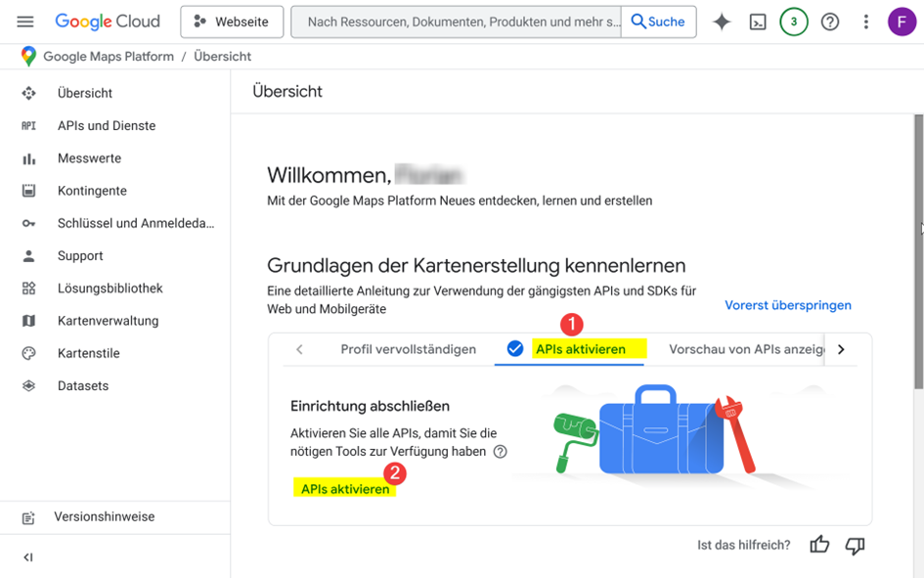Open the Webseite project selector
924x578 pixels.
pyautogui.click(x=232, y=22)
